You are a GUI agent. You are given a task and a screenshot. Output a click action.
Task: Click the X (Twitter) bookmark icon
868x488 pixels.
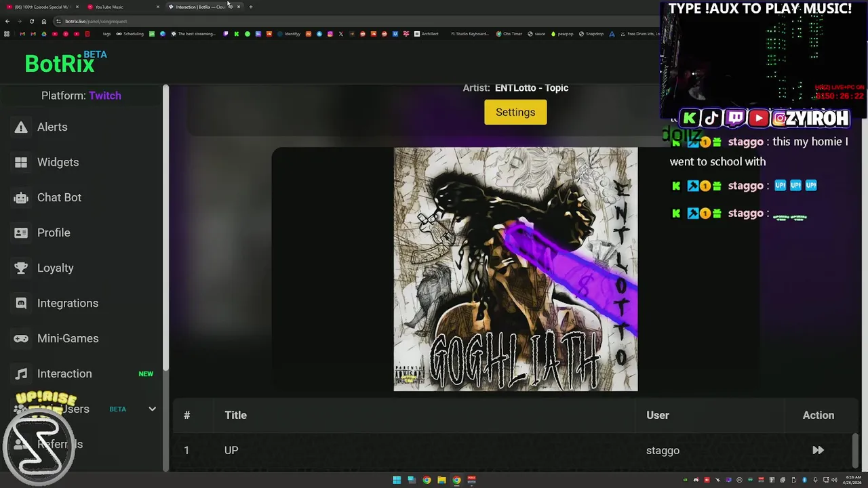[341, 34]
